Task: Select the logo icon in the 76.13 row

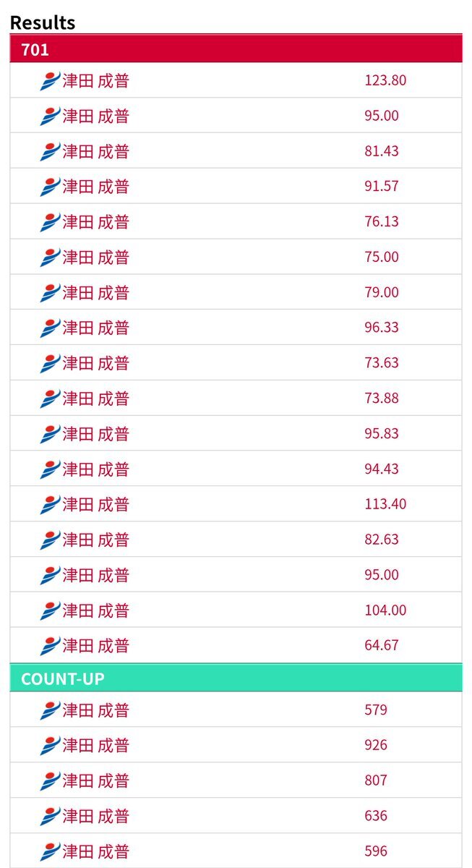Action: (50, 222)
